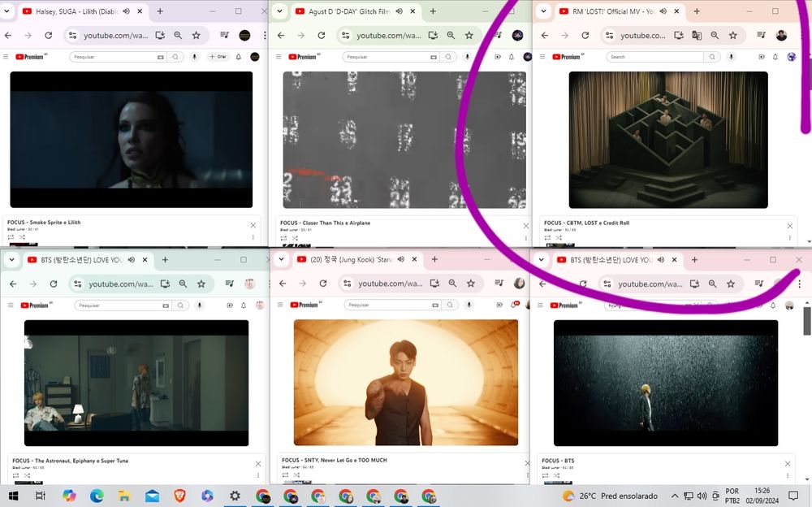Image resolution: width=812 pixels, height=507 pixels.
Task: Click YouTube search magnifier button in Agust D window
Action: 448,57
